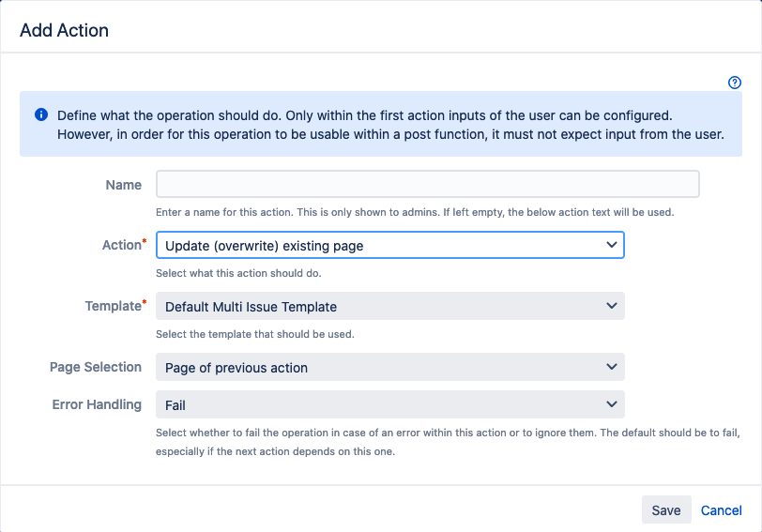Click the chevron arrow of Template dropdown
The image size is (762, 532).
(x=612, y=306)
